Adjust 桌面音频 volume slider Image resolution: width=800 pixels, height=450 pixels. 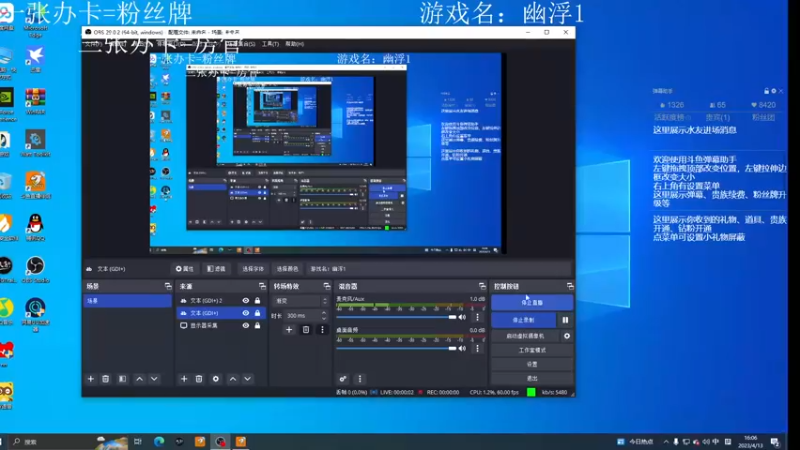click(396, 348)
